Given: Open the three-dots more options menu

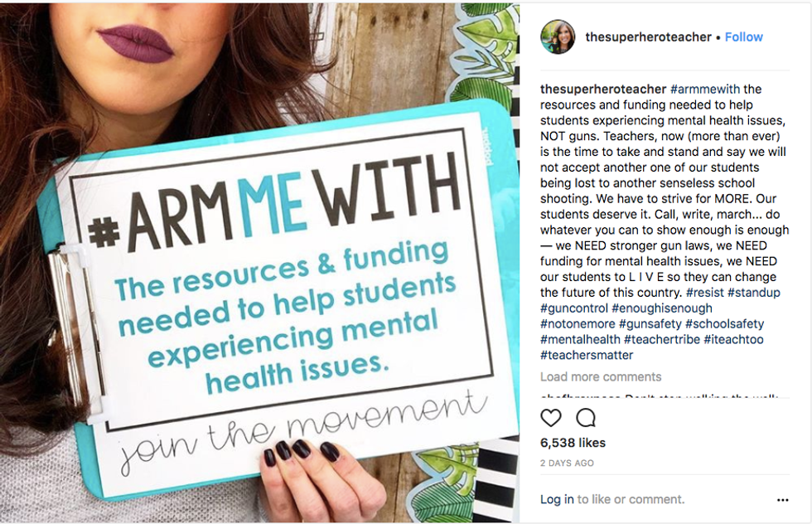Looking at the screenshot, I should coord(782,500).
